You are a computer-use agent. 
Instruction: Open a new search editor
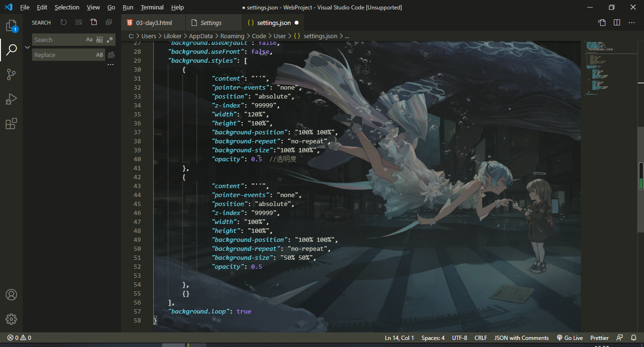[x=94, y=22]
